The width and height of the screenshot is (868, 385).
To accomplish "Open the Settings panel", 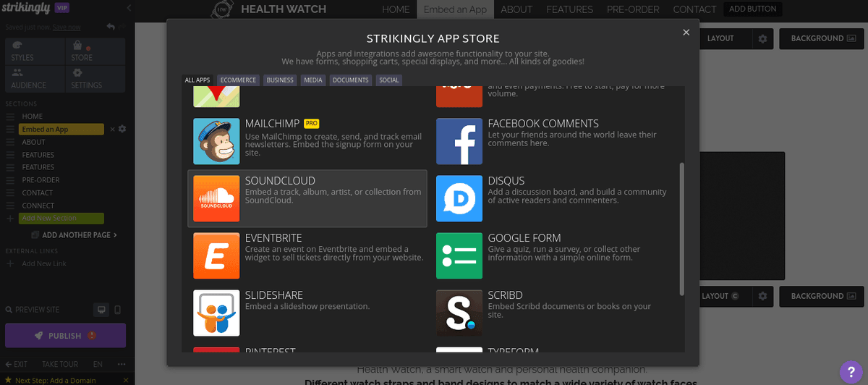I will [95, 79].
